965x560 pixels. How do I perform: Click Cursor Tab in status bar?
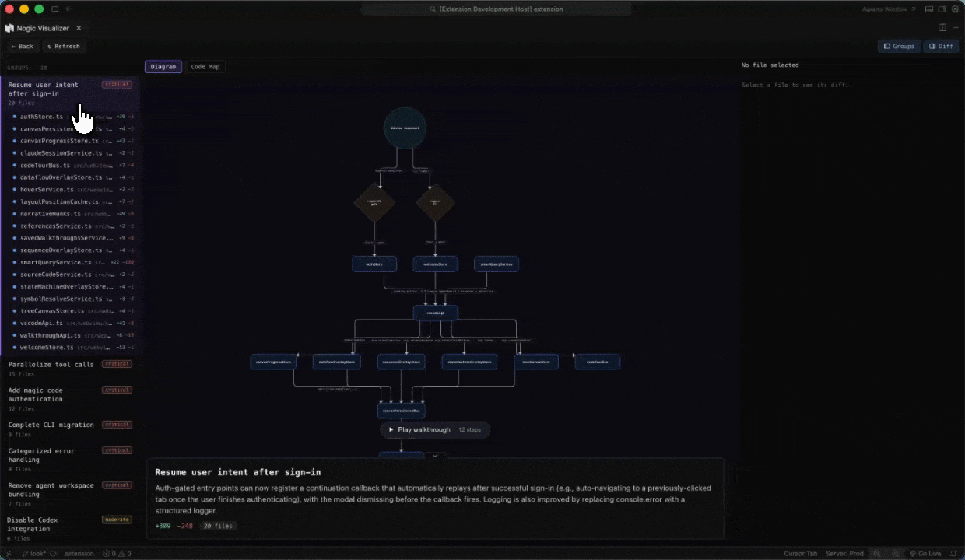(x=801, y=554)
